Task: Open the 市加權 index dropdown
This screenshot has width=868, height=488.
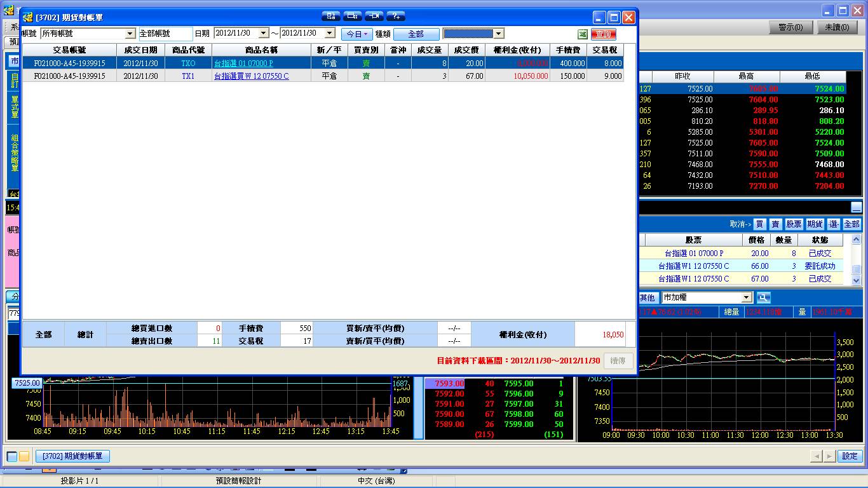Action: pos(747,297)
